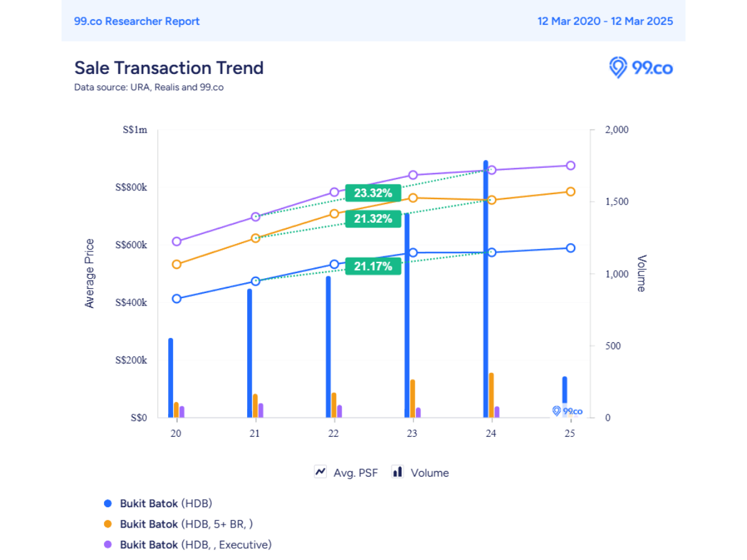Click the purple Executive line point at year 25

coord(570,166)
